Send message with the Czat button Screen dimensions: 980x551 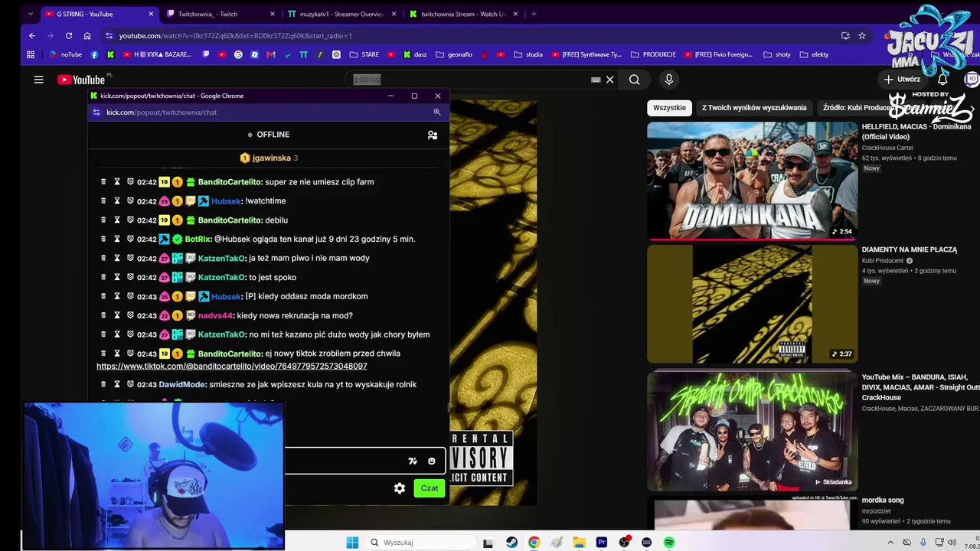point(430,488)
